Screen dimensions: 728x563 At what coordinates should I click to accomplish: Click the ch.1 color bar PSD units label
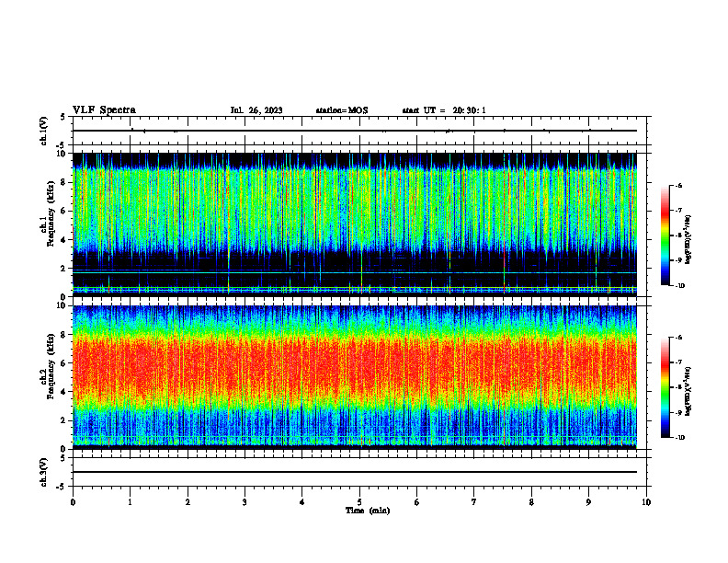tap(688, 240)
